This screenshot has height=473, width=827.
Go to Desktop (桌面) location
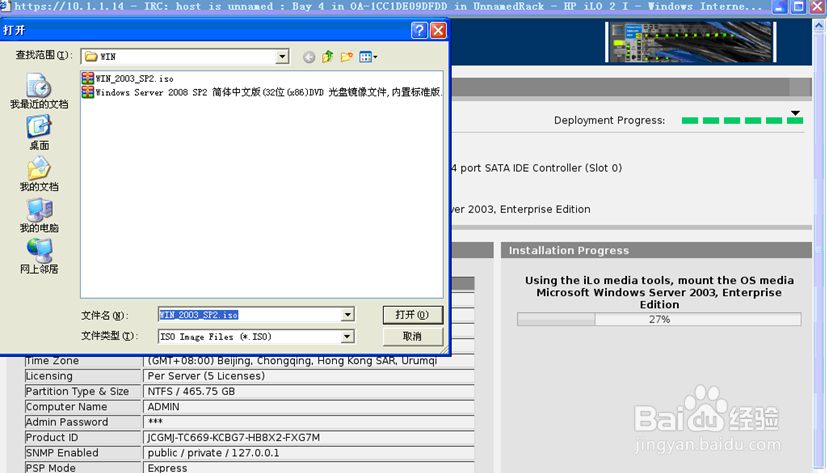[39, 133]
